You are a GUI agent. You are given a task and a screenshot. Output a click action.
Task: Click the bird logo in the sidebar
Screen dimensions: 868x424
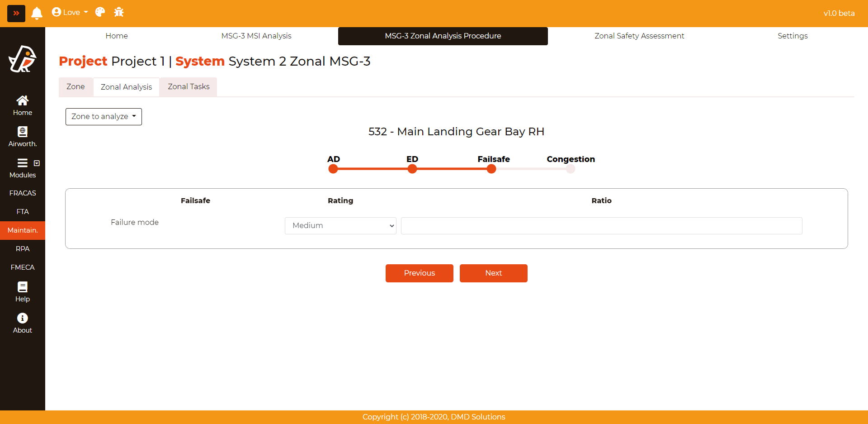pos(23,59)
